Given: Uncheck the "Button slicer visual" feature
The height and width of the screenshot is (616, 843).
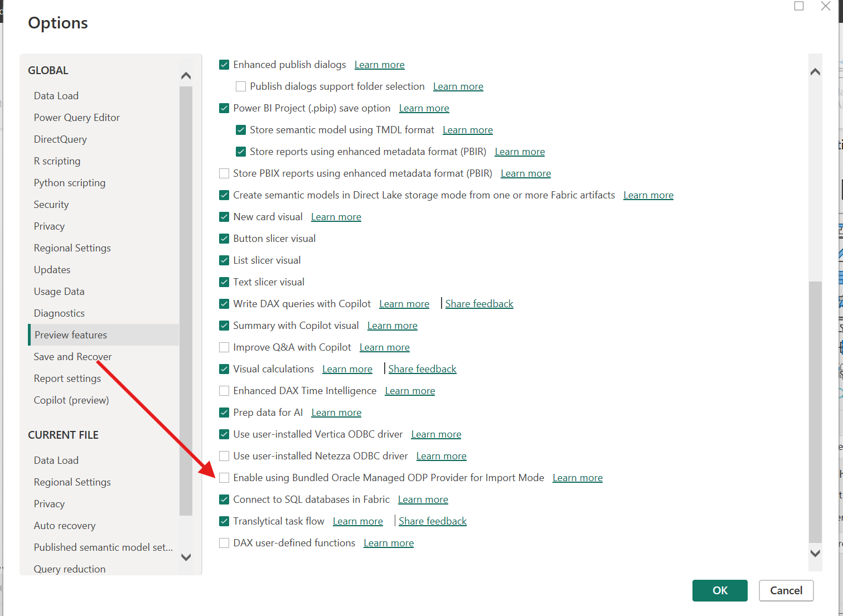Looking at the screenshot, I should 224,238.
